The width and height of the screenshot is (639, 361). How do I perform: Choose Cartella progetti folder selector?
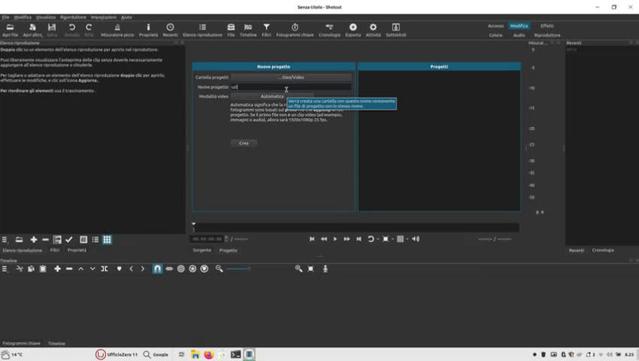[x=291, y=77]
